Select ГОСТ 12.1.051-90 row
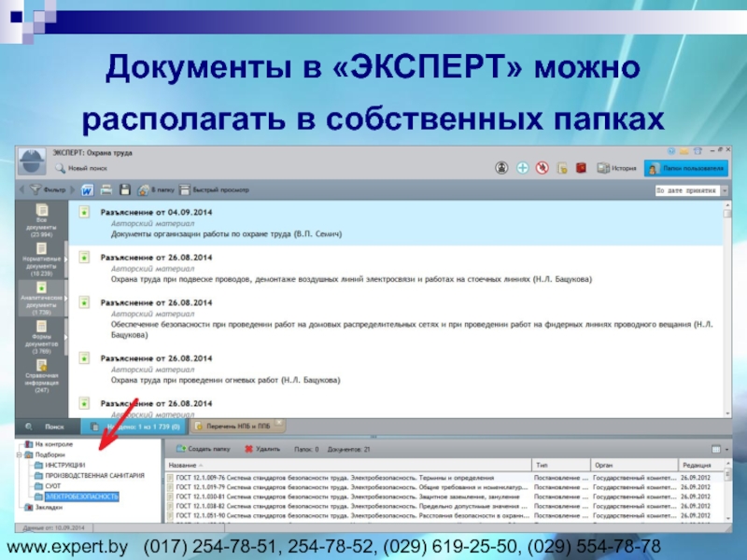The image size is (747, 560). [x=445, y=516]
